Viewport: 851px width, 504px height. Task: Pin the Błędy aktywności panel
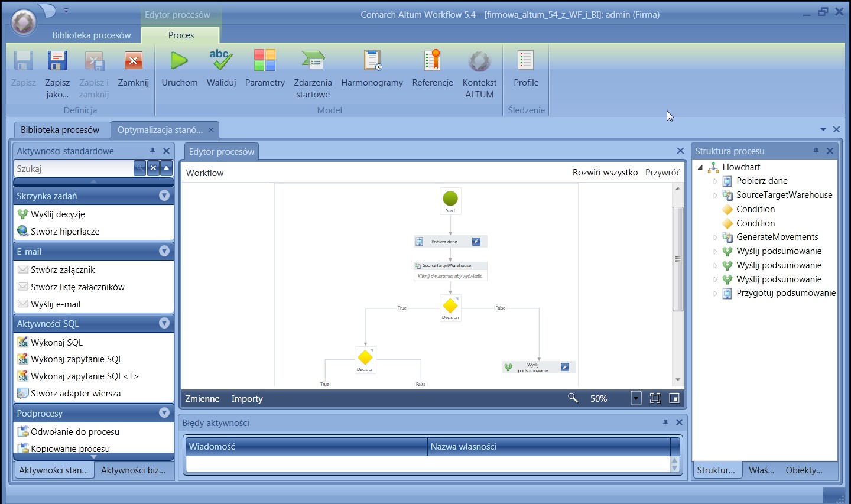point(665,422)
